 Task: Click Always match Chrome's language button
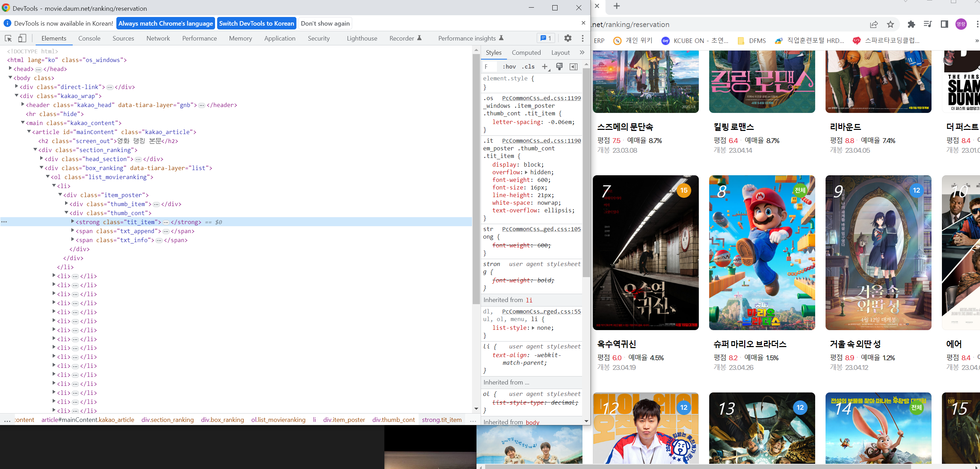click(166, 23)
